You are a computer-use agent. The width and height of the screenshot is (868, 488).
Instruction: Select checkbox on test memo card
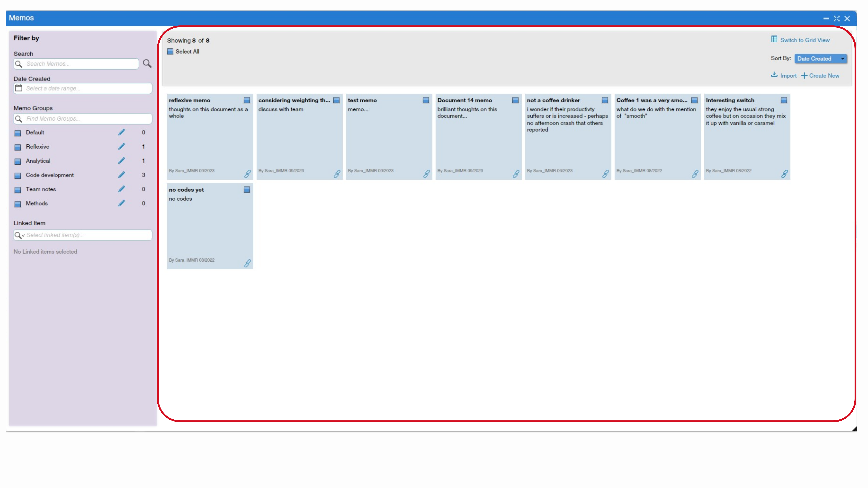426,100
